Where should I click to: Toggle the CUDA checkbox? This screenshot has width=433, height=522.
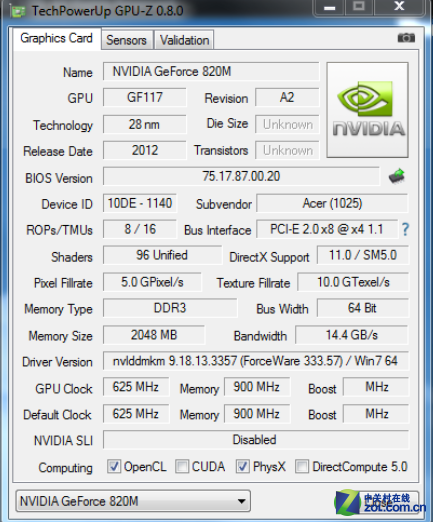(182, 466)
